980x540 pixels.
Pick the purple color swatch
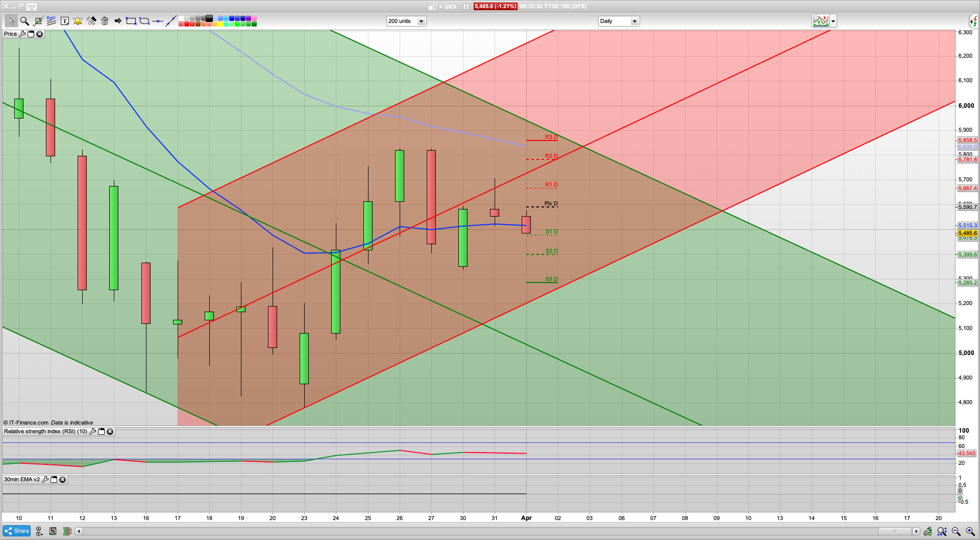tap(249, 18)
